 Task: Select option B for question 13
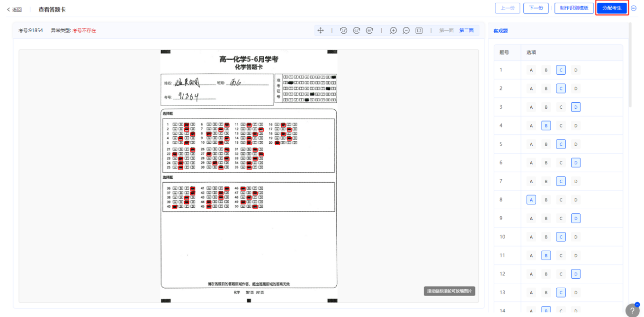tap(546, 292)
